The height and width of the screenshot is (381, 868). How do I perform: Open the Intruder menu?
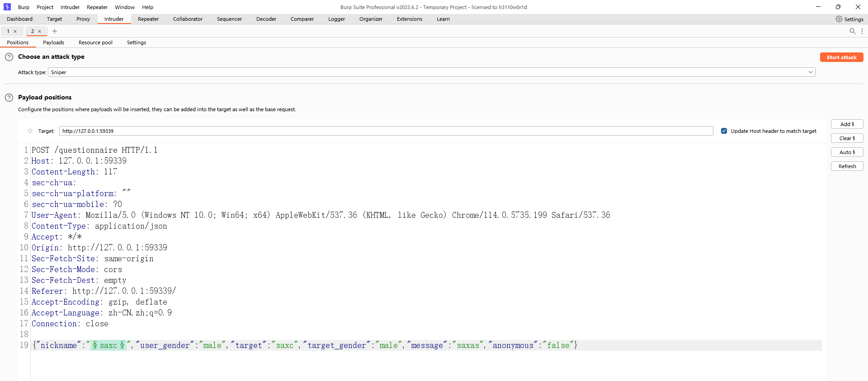(x=70, y=7)
